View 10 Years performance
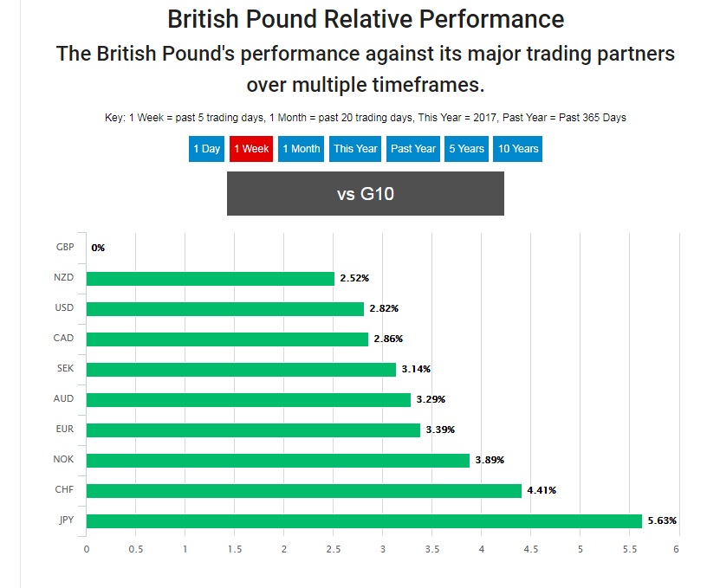This screenshot has width=707, height=588. pyautogui.click(x=518, y=149)
